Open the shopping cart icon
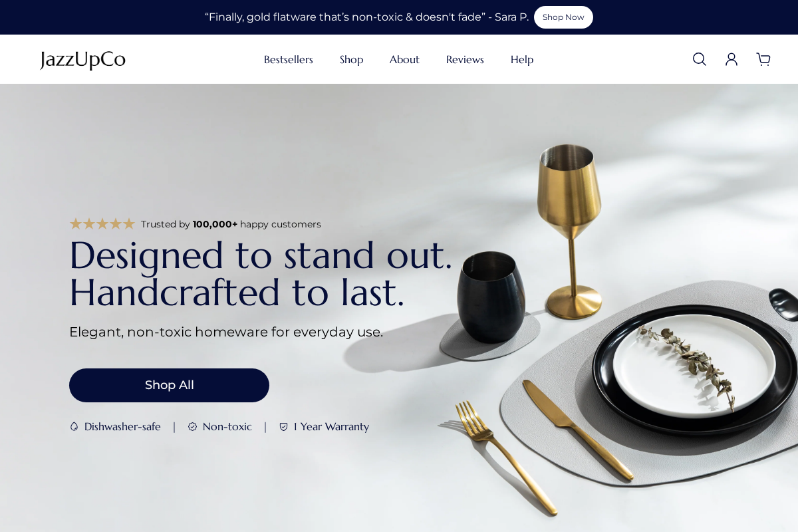The image size is (798, 532). (763, 59)
